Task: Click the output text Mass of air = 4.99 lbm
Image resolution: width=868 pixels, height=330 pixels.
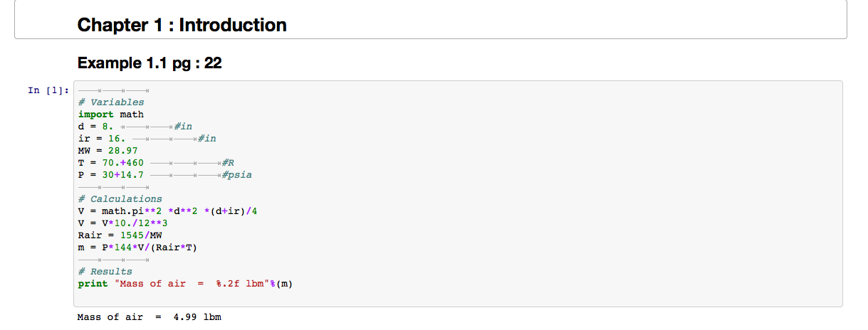Action: click(149, 317)
